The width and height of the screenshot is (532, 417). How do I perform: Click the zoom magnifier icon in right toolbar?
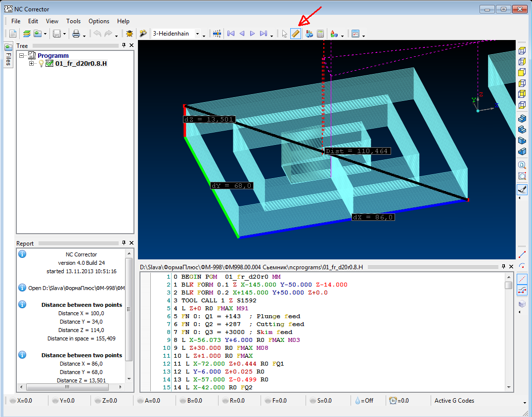pos(522,165)
